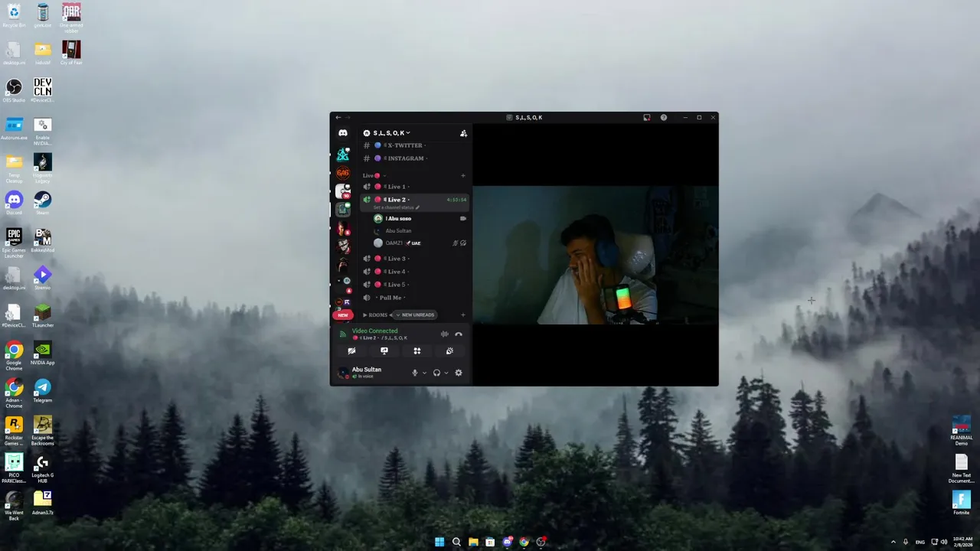
Task: Select the New Text Document file
Action: 961,468
